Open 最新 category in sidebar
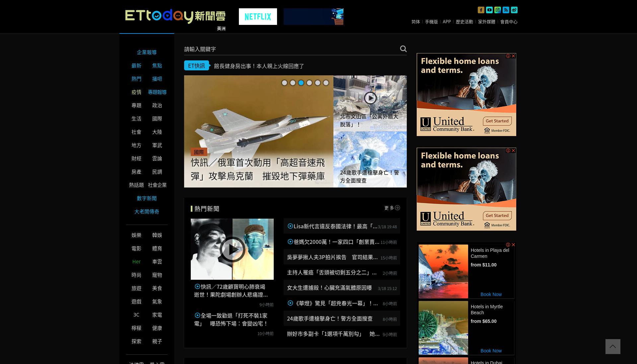Image resolution: width=637 pixels, height=364 pixels. (136, 66)
